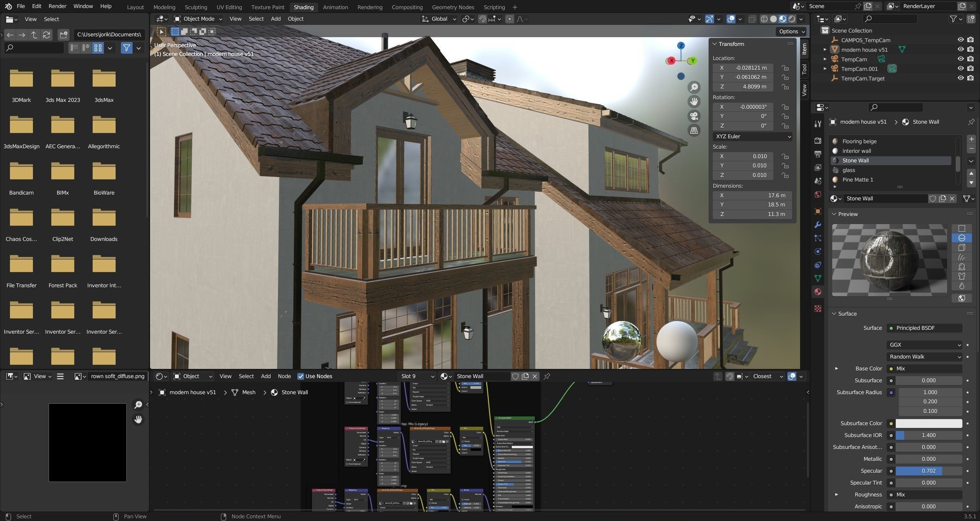Open the Modifiers wrench tab icon
980x521 pixels.
pyautogui.click(x=818, y=224)
